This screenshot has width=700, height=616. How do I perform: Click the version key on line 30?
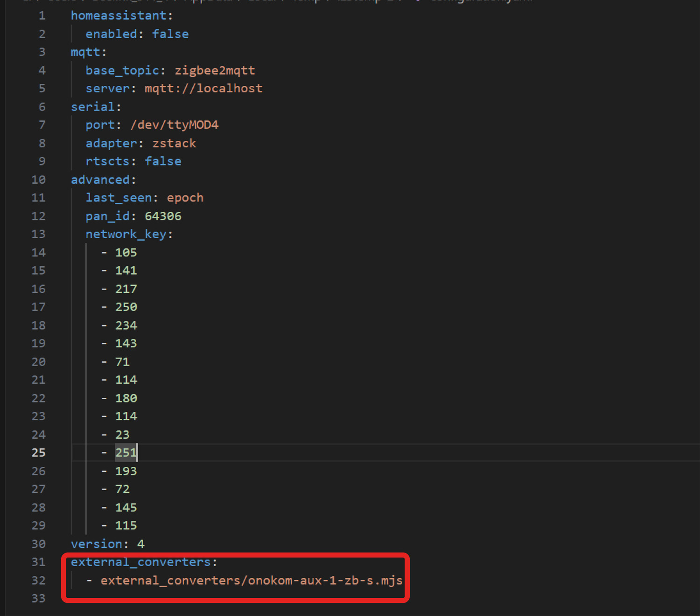(97, 544)
